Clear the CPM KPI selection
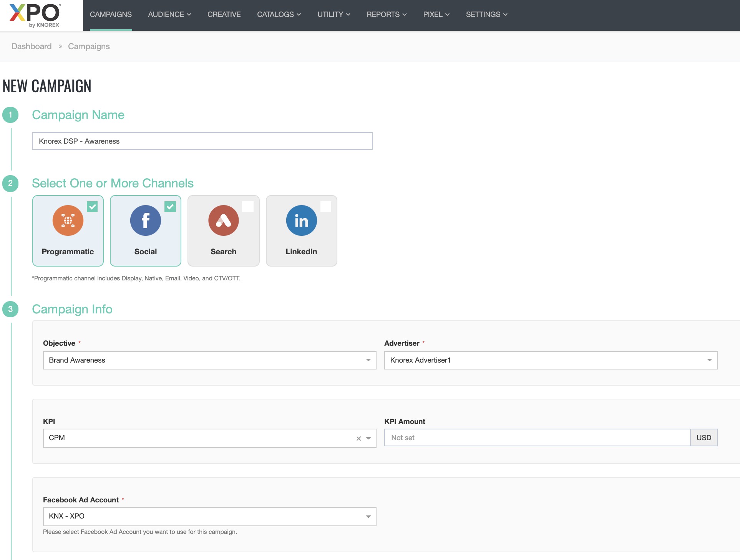 tap(358, 438)
